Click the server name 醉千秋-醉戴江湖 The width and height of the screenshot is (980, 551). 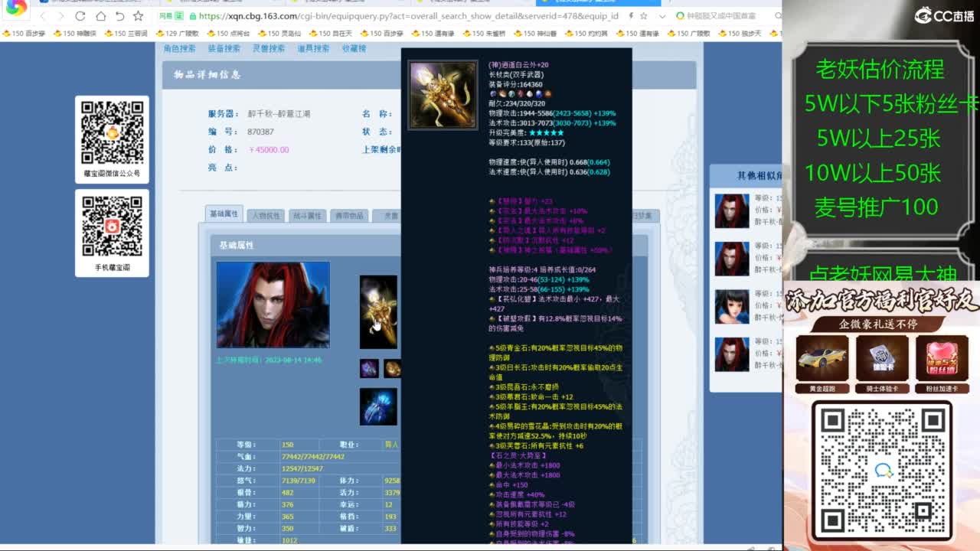tap(279, 114)
